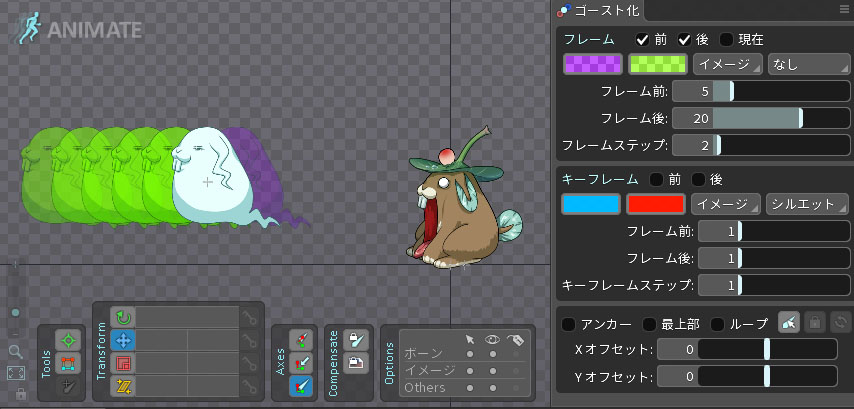Click the key icon beside Scale

(250, 363)
